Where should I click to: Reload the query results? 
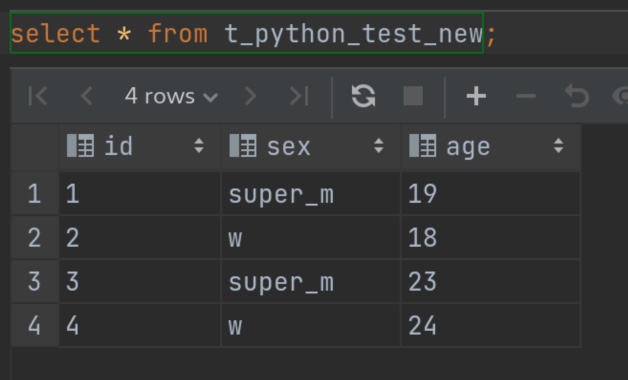(363, 96)
